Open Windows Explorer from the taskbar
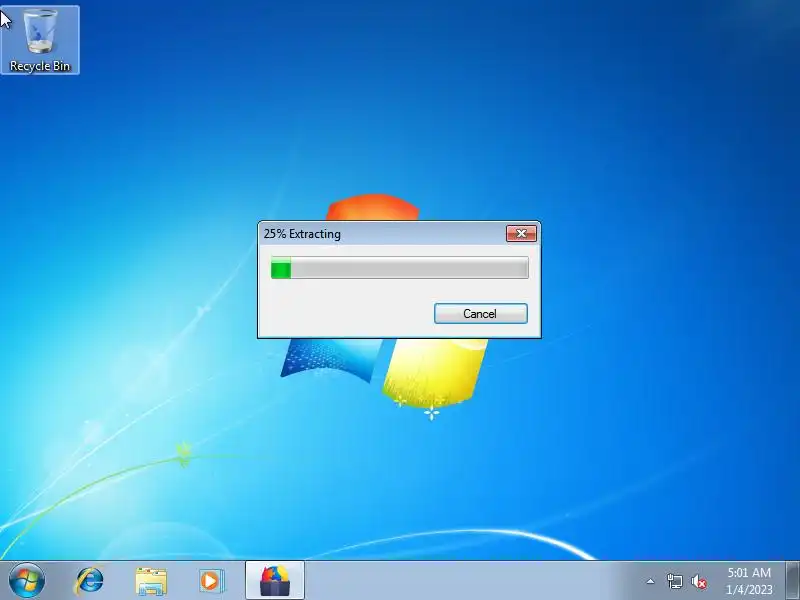Viewport: 800px width, 600px height. 151,581
